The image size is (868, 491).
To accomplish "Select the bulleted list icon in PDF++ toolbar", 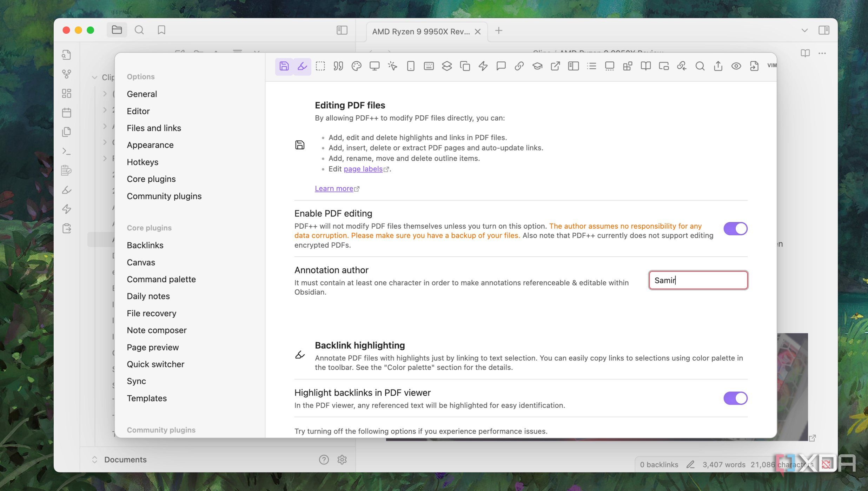I will [591, 66].
